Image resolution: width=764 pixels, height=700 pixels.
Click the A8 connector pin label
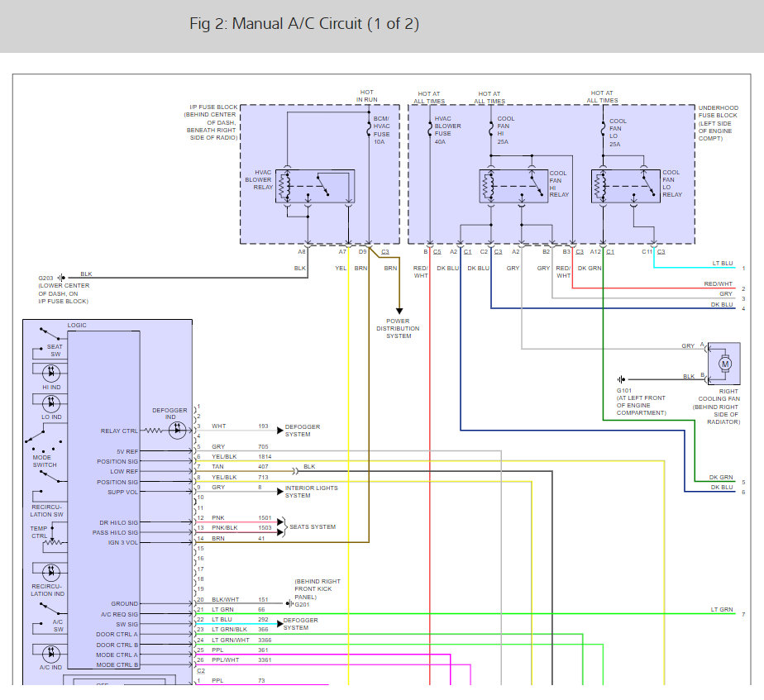tap(302, 252)
